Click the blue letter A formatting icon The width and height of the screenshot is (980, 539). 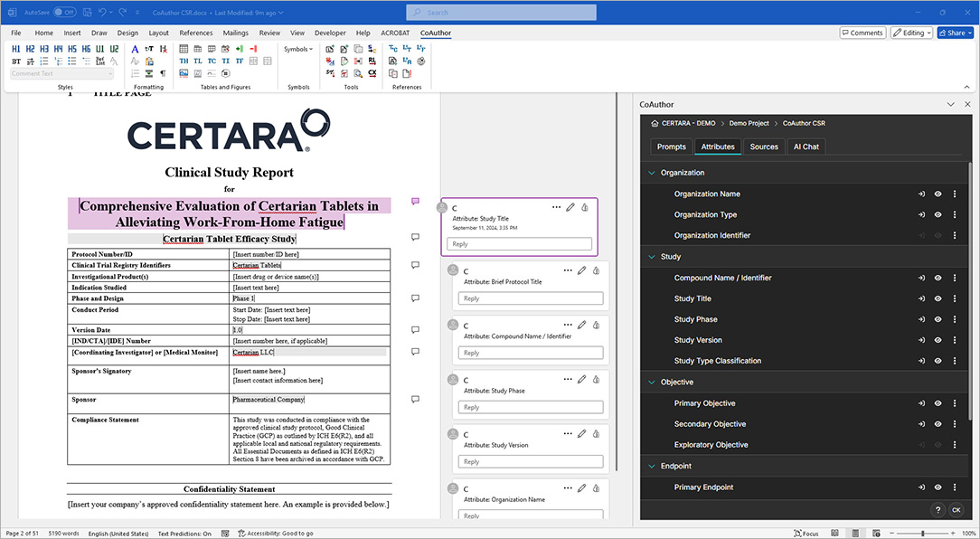click(135, 49)
